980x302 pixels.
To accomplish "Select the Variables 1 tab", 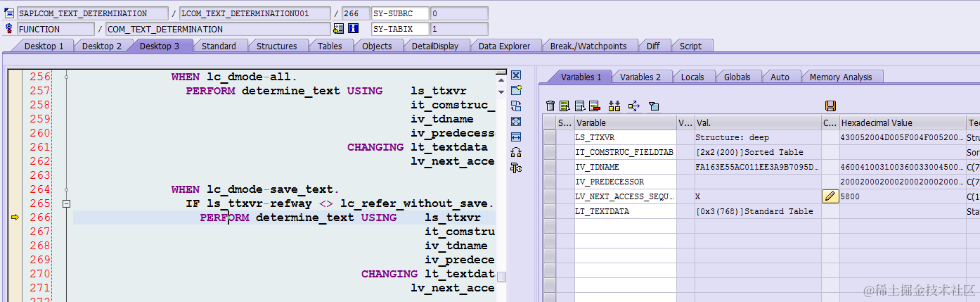I will click(581, 77).
